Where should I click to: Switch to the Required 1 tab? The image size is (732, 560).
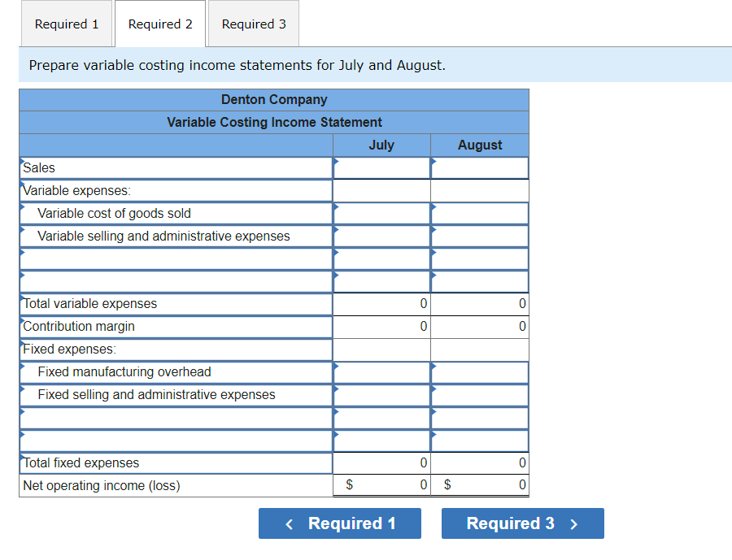tap(67, 24)
